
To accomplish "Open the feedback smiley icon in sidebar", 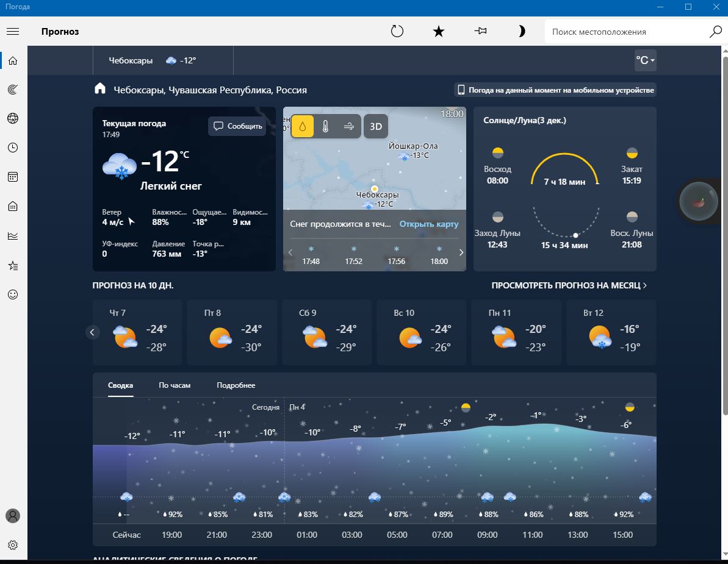I will pyautogui.click(x=13, y=294).
